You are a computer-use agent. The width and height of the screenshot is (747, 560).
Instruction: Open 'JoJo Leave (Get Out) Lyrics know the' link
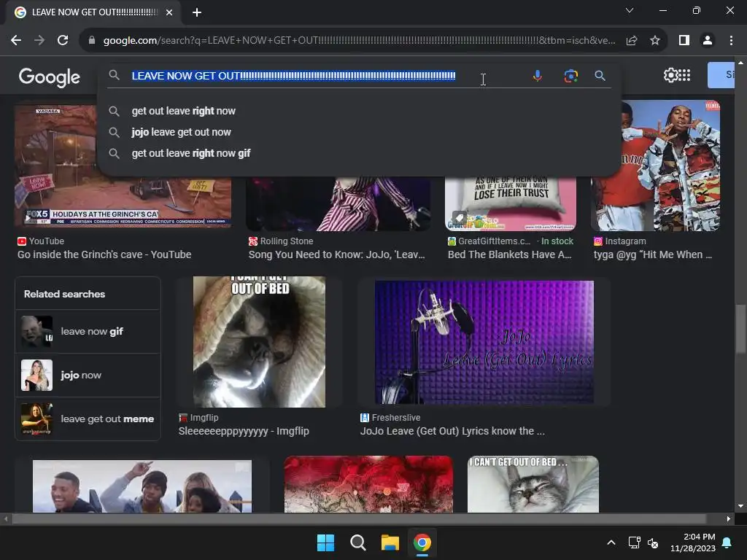452,432
